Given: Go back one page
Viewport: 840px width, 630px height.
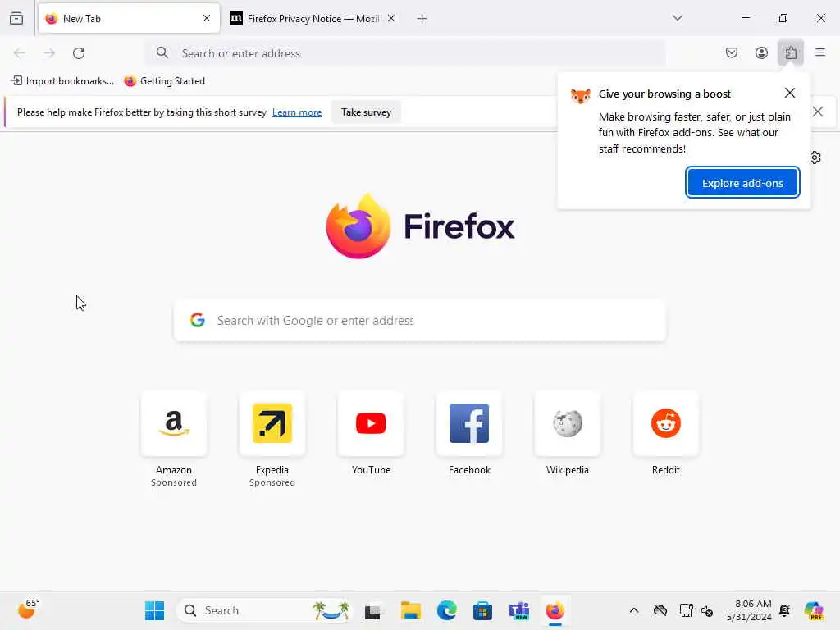Looking at the screenshot, I should [x=20, y=53].
